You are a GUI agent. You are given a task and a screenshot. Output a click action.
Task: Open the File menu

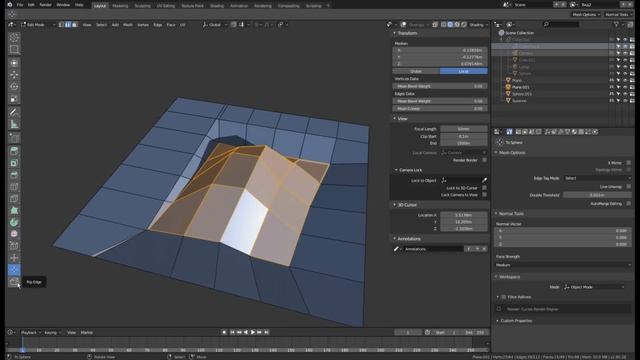click(20, 5)
